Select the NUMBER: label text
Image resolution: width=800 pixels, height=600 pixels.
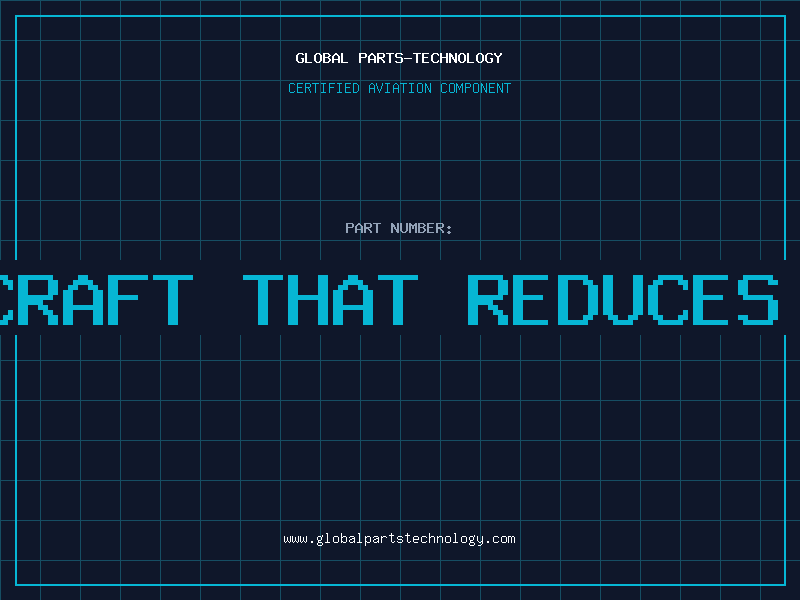tap(421, 228)
